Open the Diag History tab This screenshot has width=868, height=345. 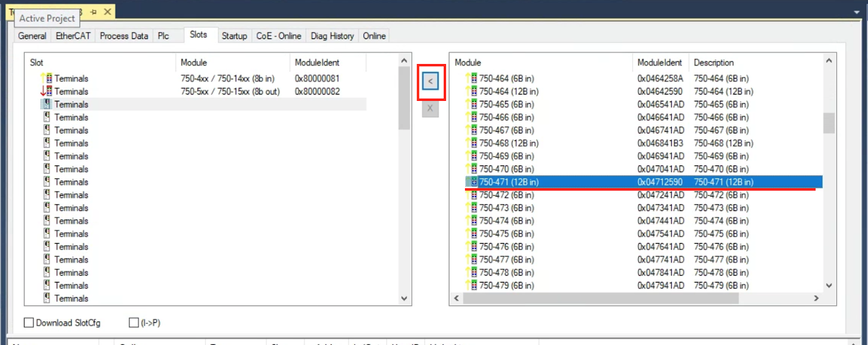(x=332, y=36)
